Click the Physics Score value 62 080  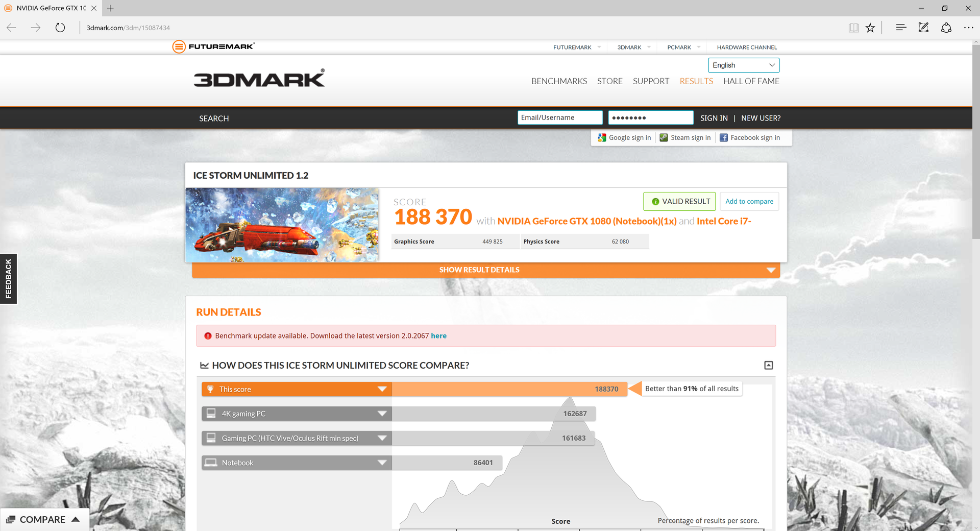click(x=620, y=242)
